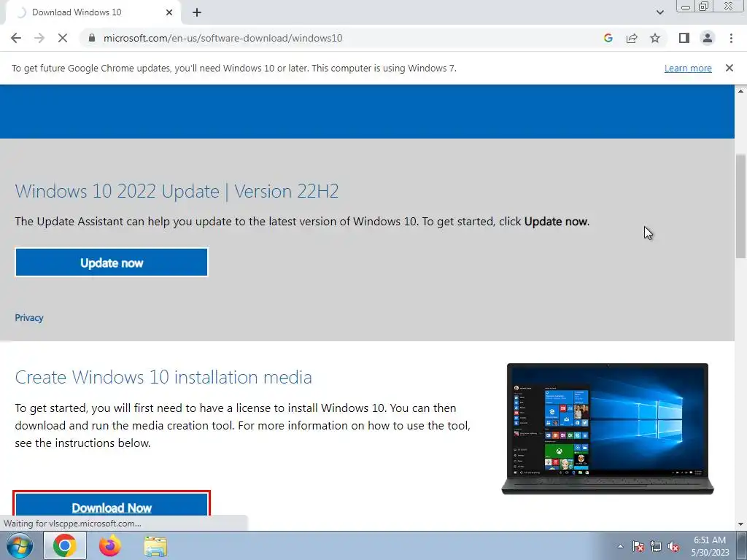Click the Windows 10 laptop image
Viewport: 747px width, 560px height.
point(608,429)
